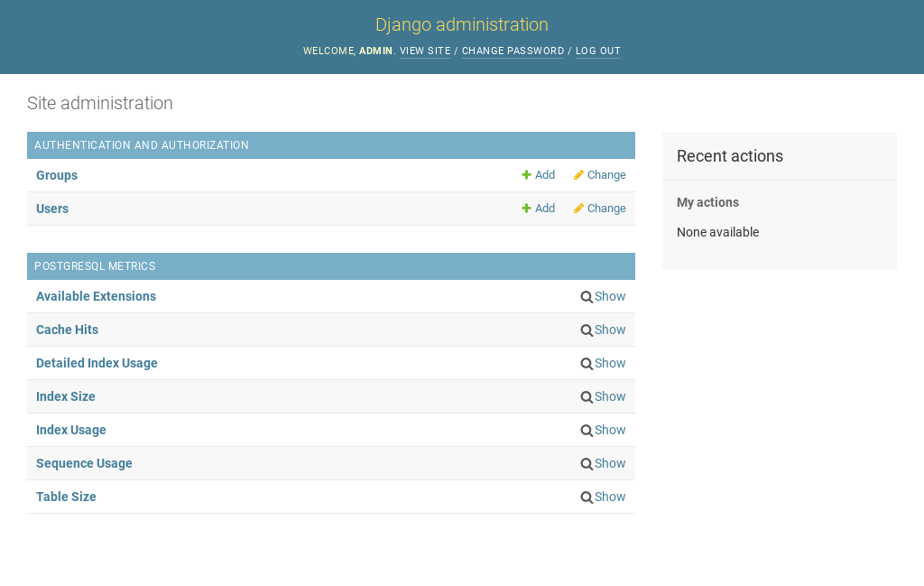This screenshot has width=924, height=586.
Task: Go to Change Password page
Action: tap(513, 51)
